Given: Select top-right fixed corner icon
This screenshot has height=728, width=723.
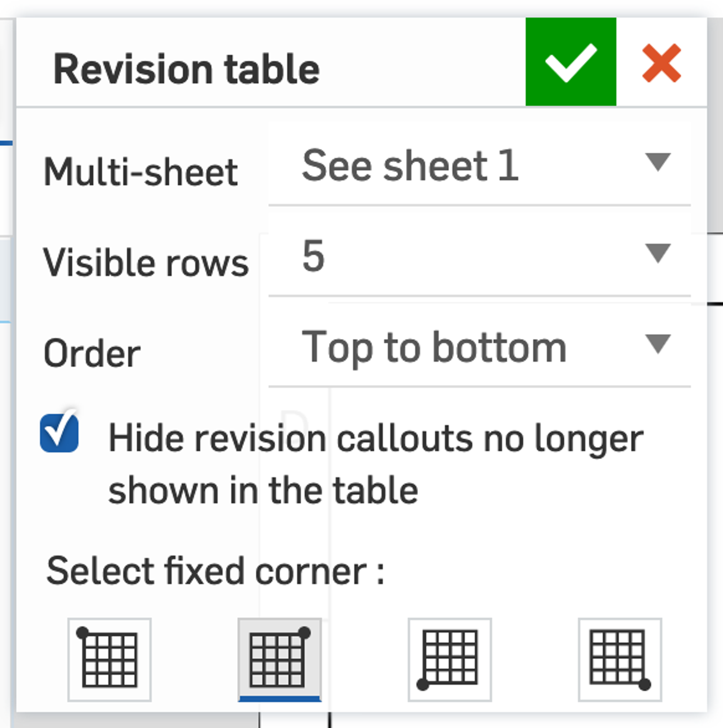Looking at the screenshot, I should 279,659.
